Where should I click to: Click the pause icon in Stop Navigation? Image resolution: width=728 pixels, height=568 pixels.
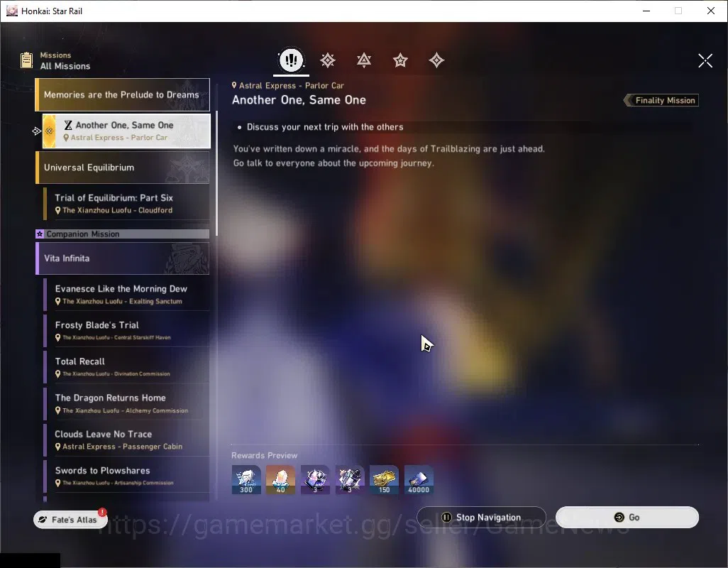click(446, 518)
